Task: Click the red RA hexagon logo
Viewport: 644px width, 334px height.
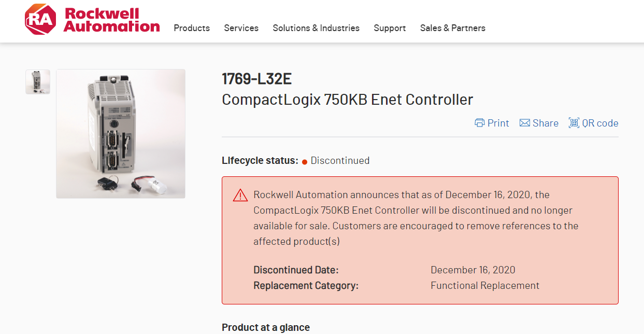Action: pos(40,20)
